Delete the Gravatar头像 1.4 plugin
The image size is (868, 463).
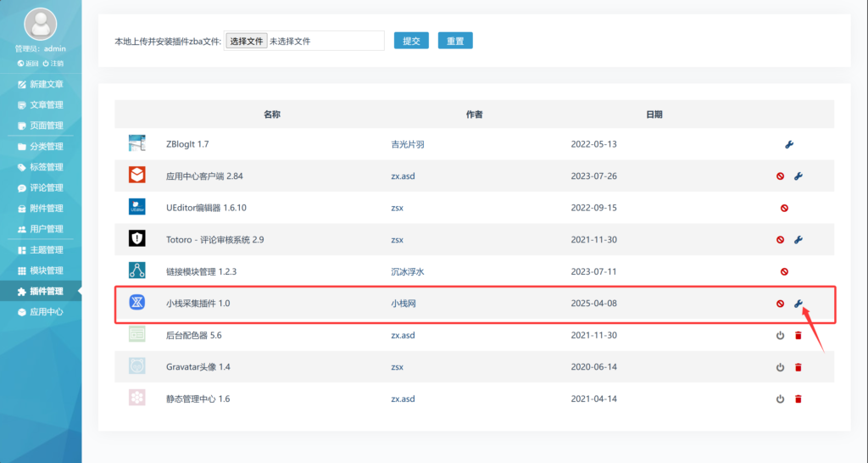point(798,367)
